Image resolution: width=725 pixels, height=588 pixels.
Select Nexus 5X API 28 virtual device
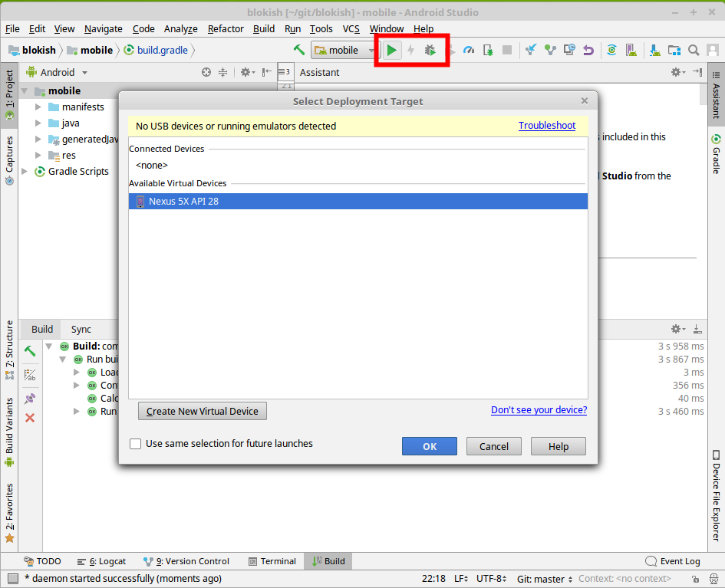[358, 202]
